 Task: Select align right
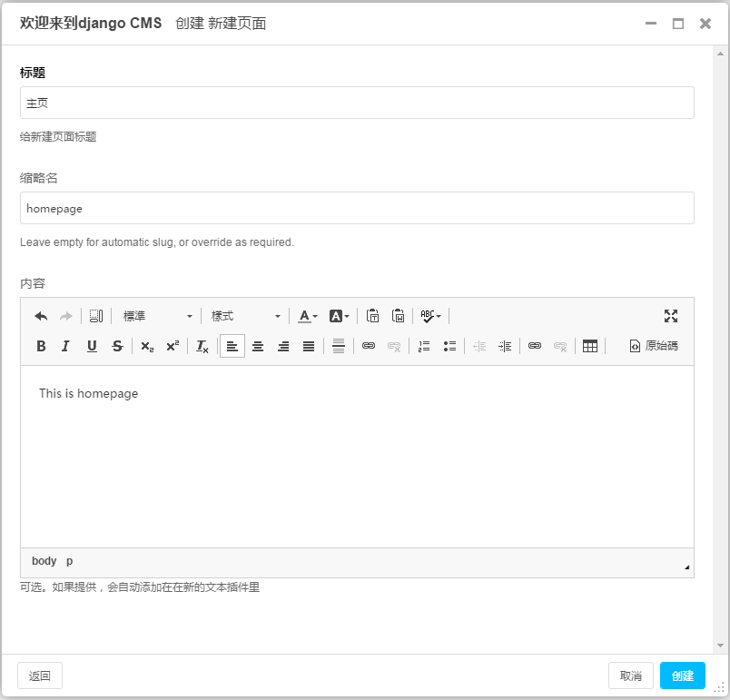283,346
